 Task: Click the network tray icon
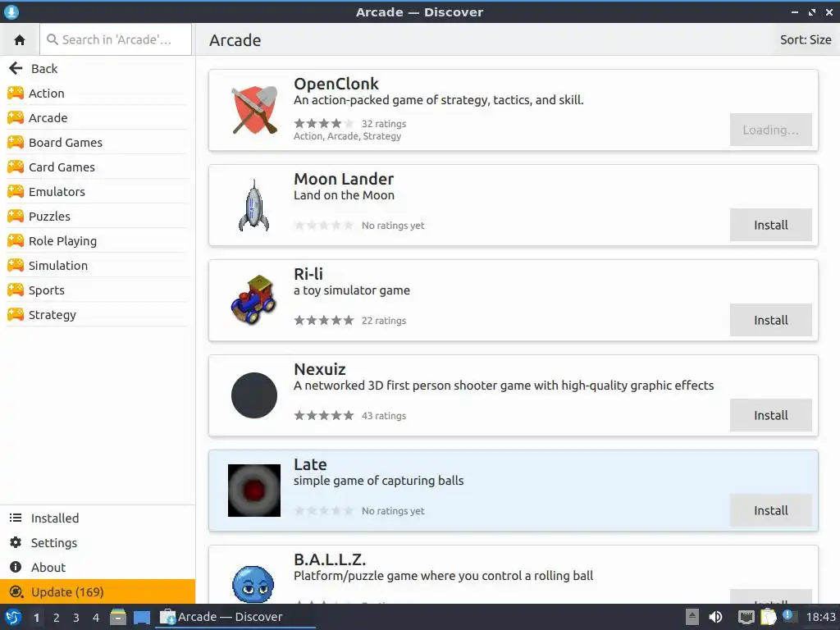click(x=746, y=617)
